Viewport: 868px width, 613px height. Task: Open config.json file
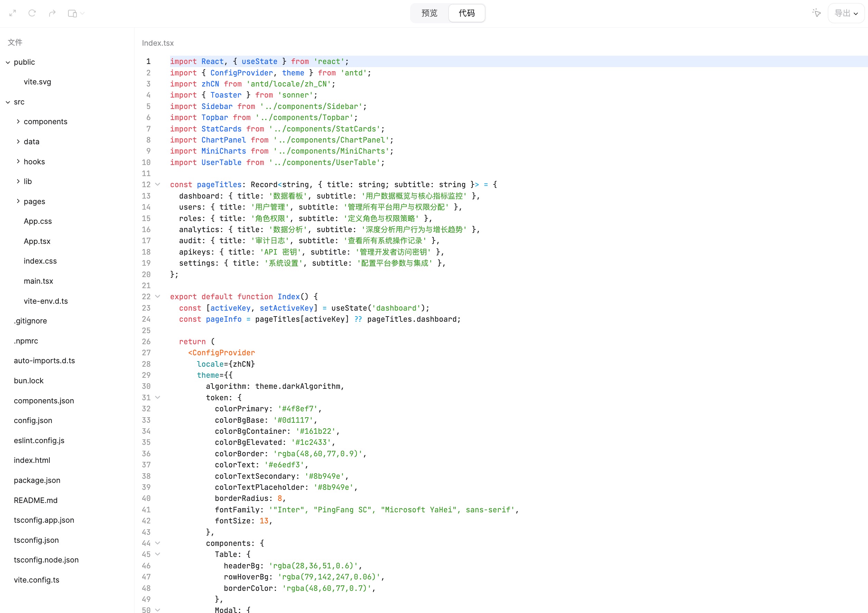pos(33,420)
